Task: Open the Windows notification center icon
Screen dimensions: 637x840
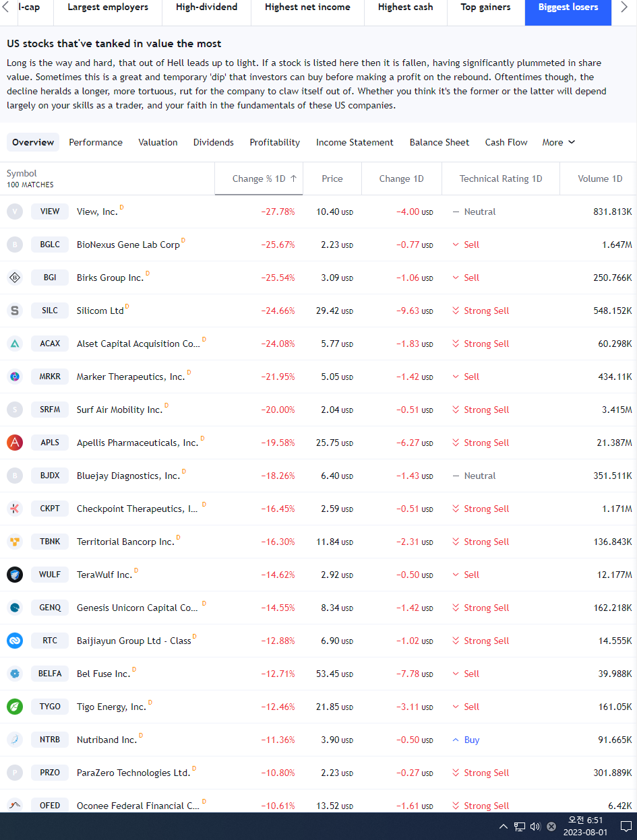Action: tap(626, 827)
